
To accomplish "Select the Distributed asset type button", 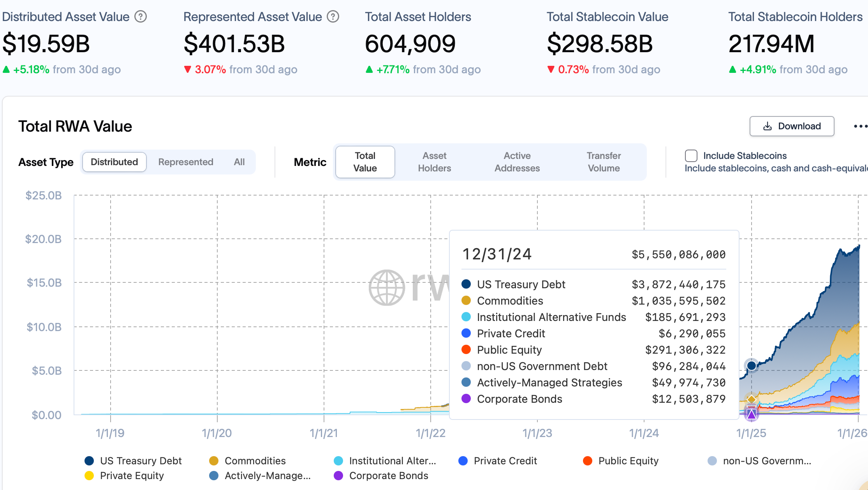I will 114,162.
